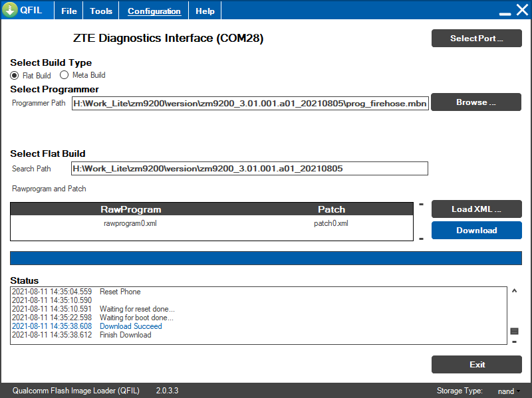Viewport: 532px width, 398px height.
Task: Select the patch0.xml entry
Action: point(331,223)
